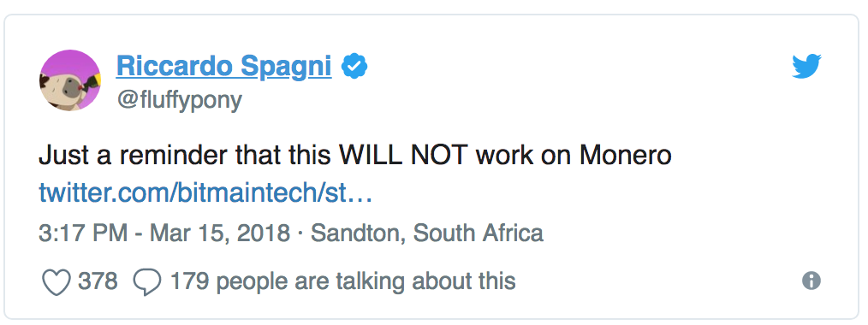Select the Sandton, South Africa location
868x325 pixels.
click(427, 233)
